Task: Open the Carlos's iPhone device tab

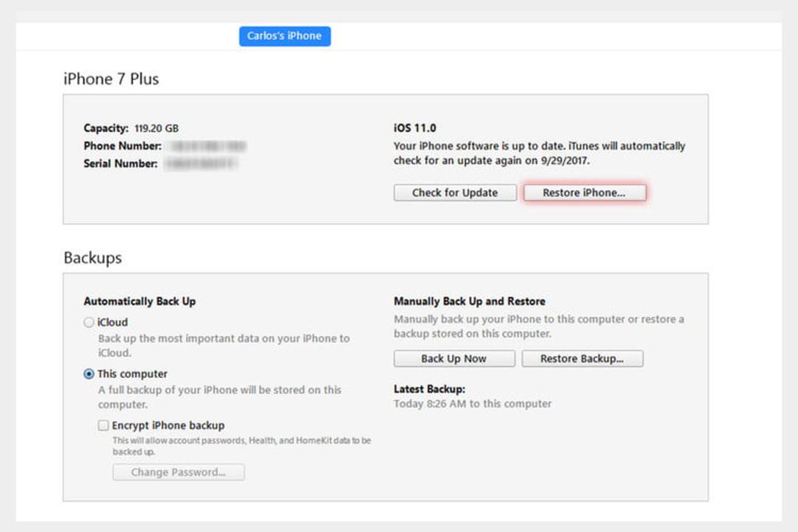Action: pyautogui.click(x=284, y=36)
